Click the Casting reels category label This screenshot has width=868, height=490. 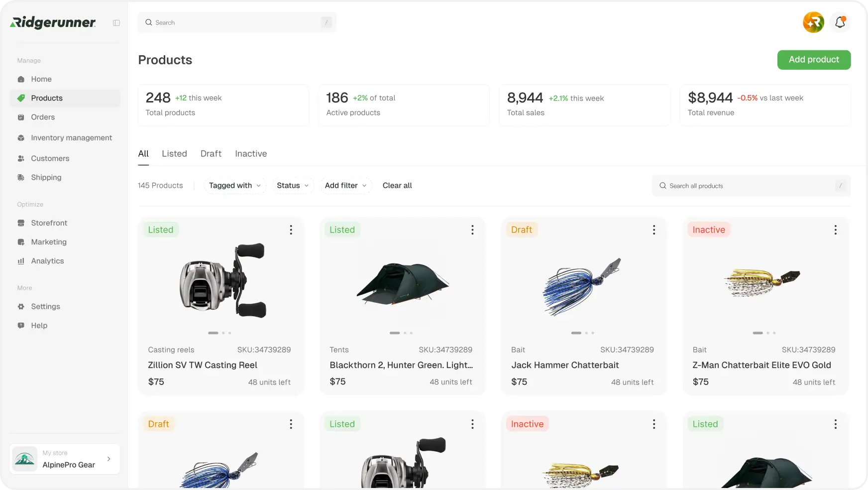(171, 350)
